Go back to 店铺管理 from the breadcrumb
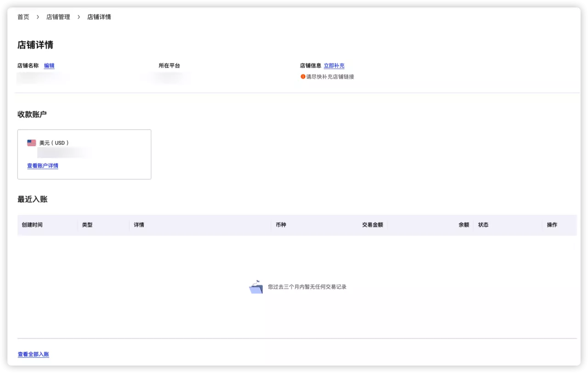Screen dimensions: 588x373 coord(58,17)
